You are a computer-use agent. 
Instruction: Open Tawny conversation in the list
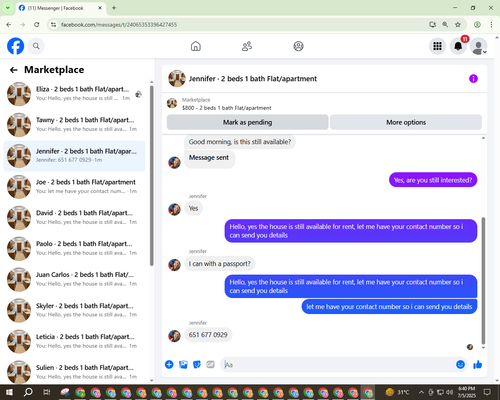(x=74, y=125)
